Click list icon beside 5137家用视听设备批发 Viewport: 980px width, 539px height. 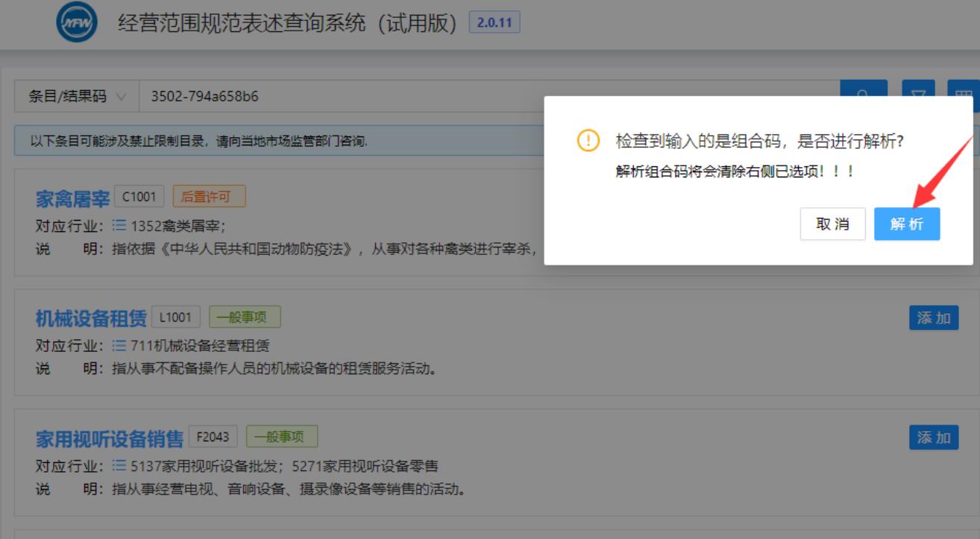pos(119,467)
